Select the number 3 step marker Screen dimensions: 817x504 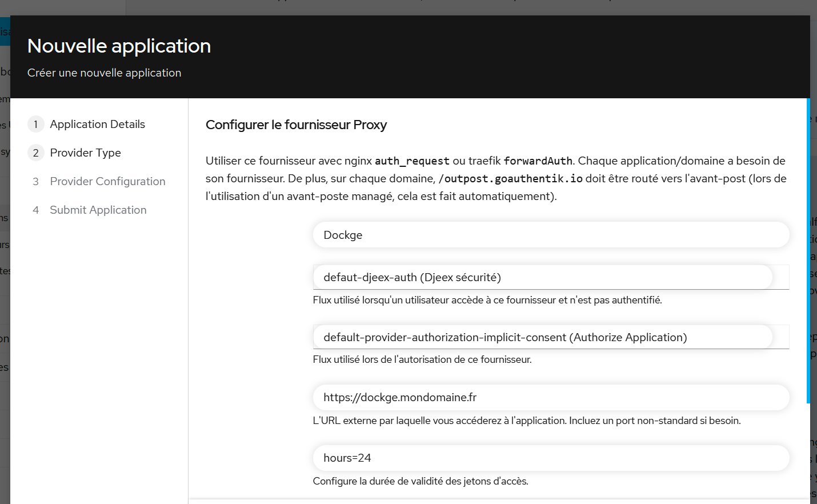click(36, 181)
